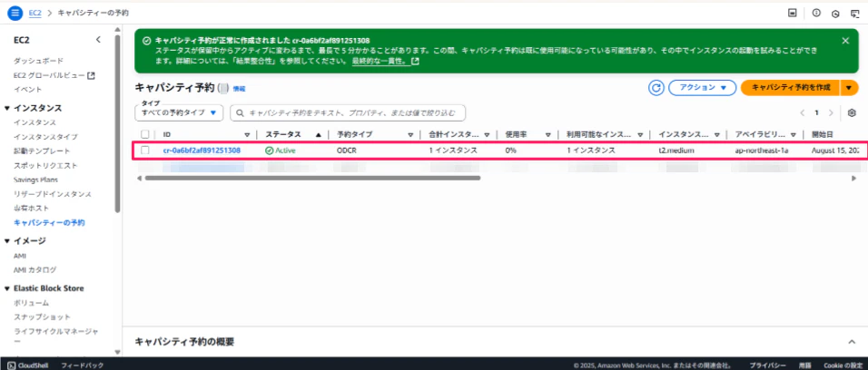The width and height of the screenshot is (868, 370).
Task: Open table preferences gear icon
Action: [x=852, y=112]
